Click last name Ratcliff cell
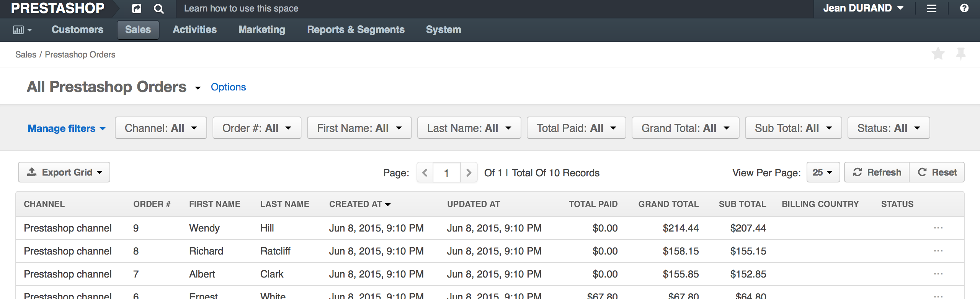980x299 pixels. (275, 251)
